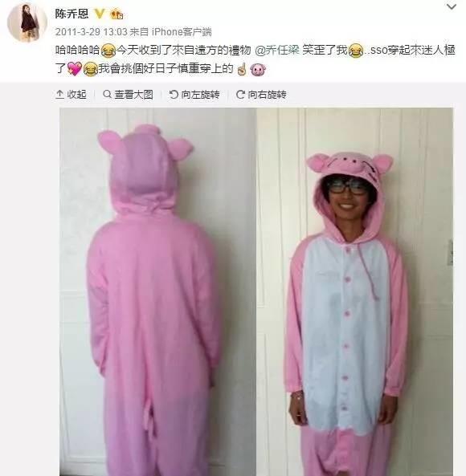
Task: Click the left photo of pink costume back
Action: (157, 291)
